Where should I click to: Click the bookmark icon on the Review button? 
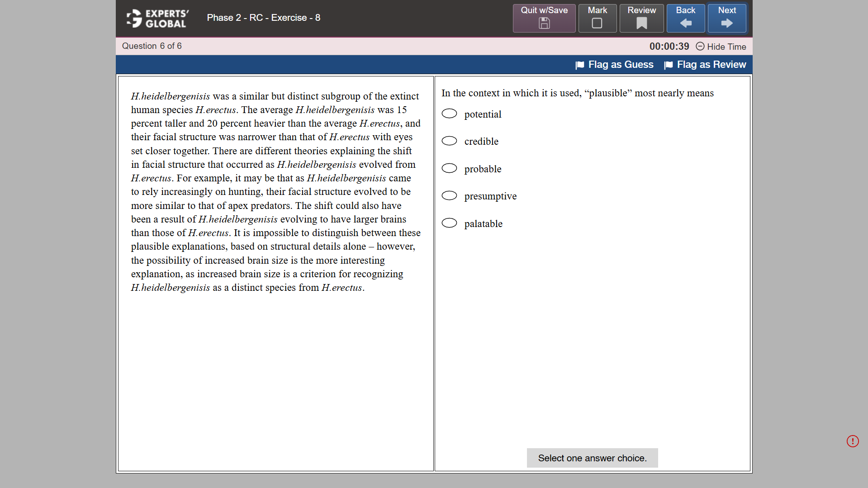click(641, 24)
